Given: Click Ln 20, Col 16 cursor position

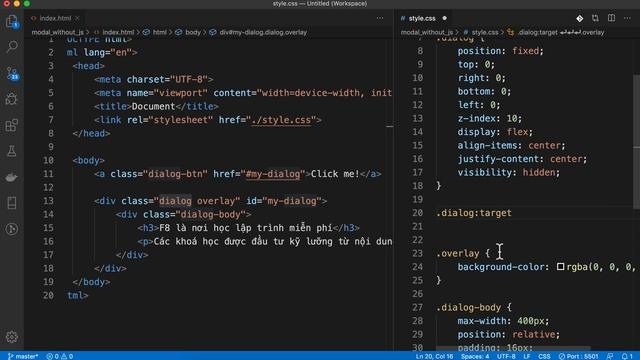Looking at the screenshot, I should coord(434,356).
